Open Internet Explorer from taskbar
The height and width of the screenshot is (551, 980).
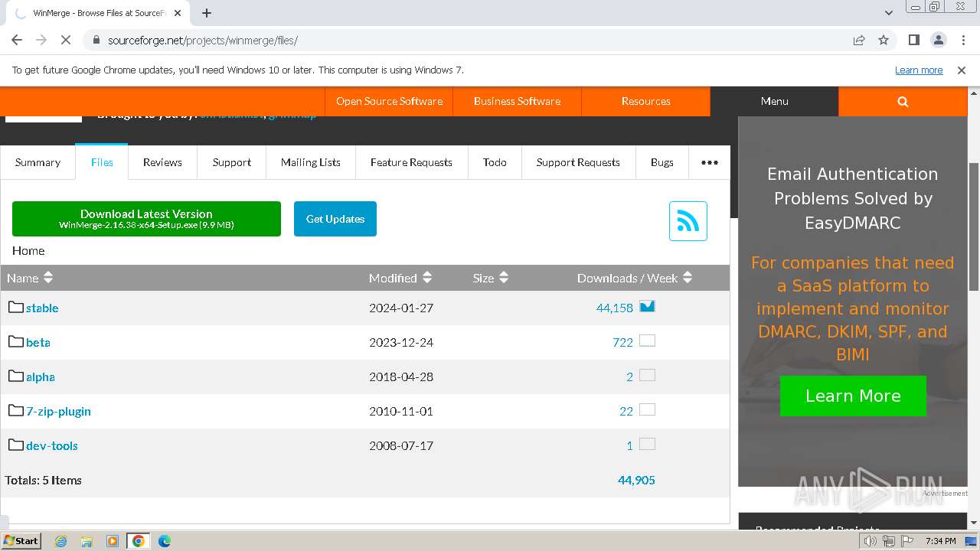(x=60, y=541)
